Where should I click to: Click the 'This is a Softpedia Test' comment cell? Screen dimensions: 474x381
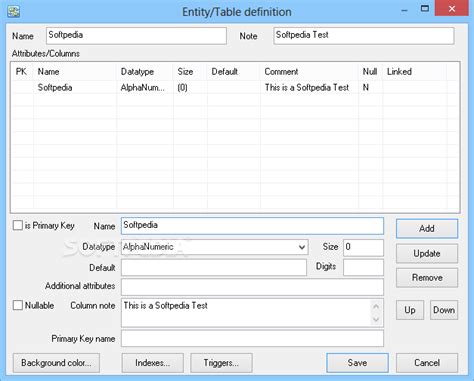[x=307, y=87]
